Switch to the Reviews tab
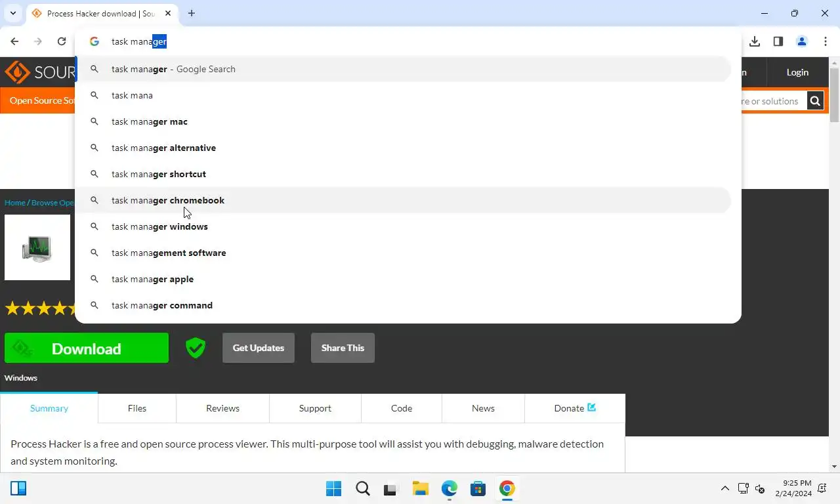The image size is (840, 504). (222, 408)
